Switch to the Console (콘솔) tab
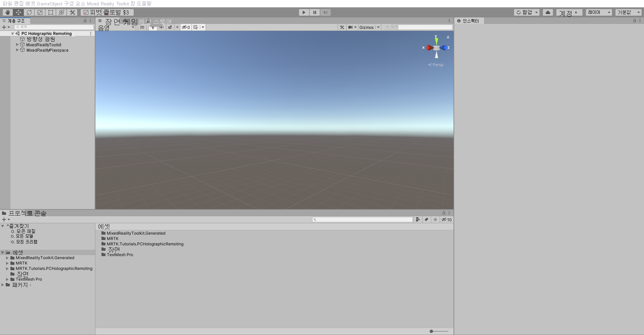The image size is (644, 335). pyautogui.click(x=40, y=213)
